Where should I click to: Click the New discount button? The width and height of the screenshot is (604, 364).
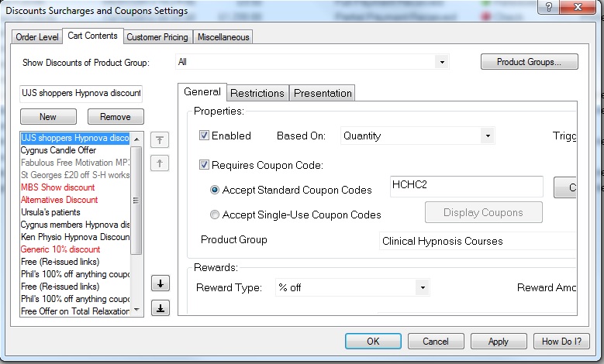[x=48, y=116]
